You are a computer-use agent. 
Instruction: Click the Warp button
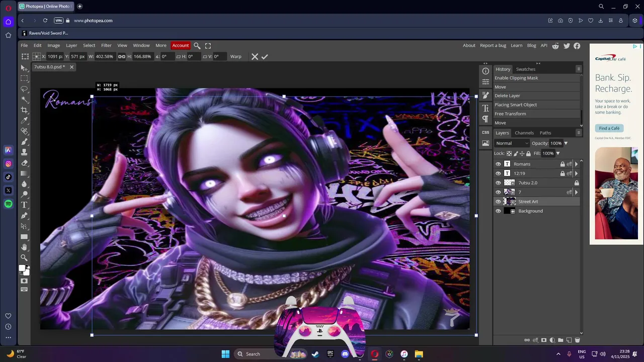pos(235,57)
